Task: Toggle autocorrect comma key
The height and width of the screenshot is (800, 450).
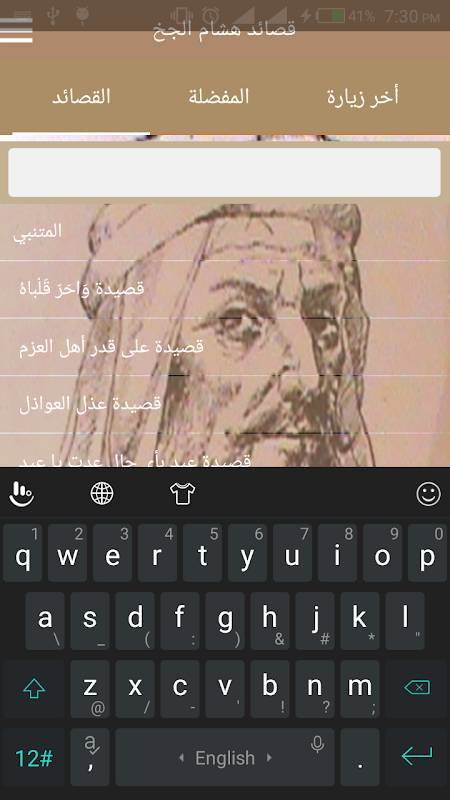Action: (90, 757)
